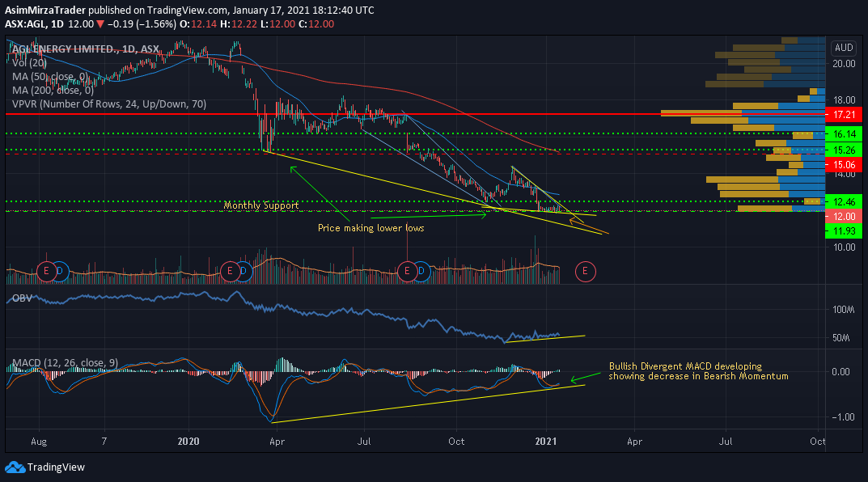Click the upcoming earnings E marker in 2021
This screenshot has width=868, height=482.
585,271
